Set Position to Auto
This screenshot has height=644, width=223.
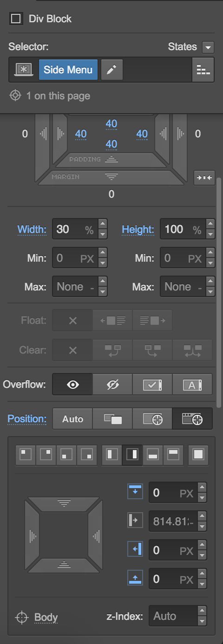click(72, 419)
